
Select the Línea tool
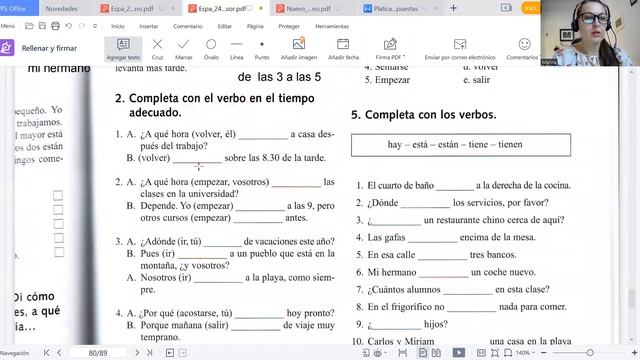[x=236, y=49]
